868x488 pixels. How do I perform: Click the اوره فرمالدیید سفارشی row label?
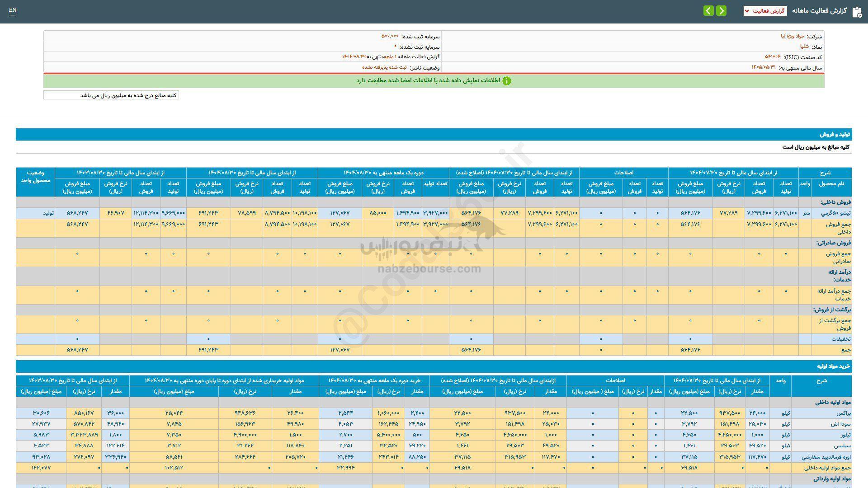(x=826, y=457)
